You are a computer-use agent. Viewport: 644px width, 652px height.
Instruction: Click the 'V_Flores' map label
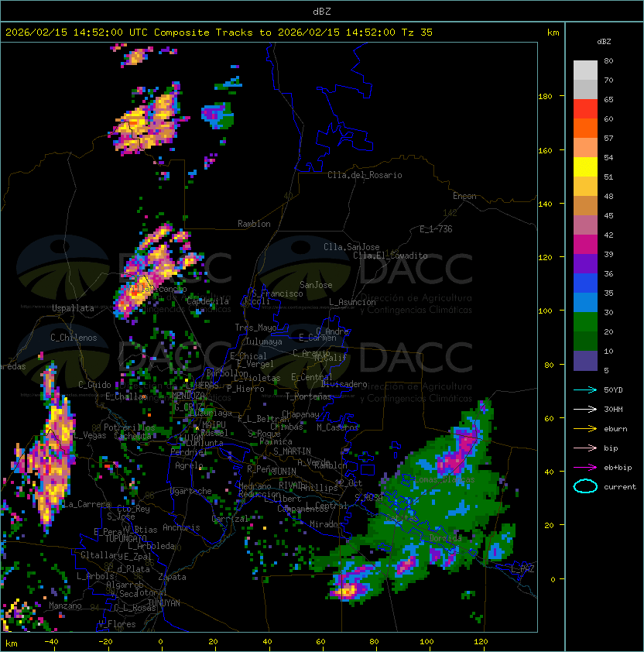pyautogui.click(x=117, y=624)
